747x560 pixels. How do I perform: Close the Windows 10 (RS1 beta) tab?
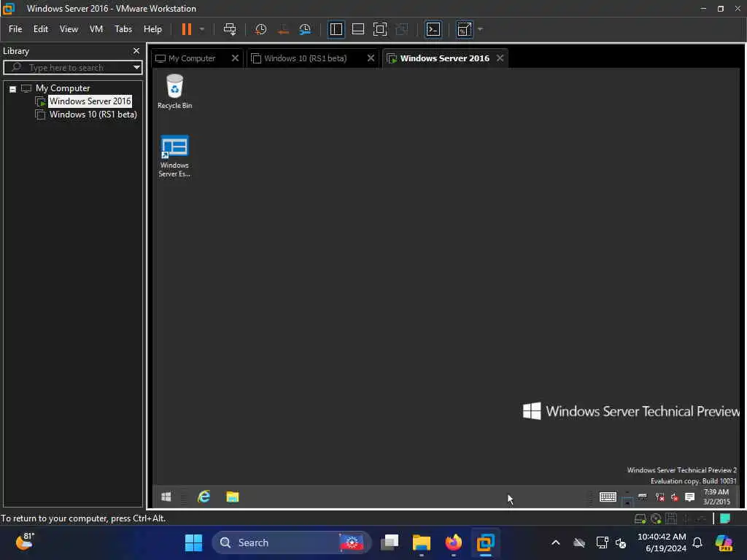tap(371, 58)
